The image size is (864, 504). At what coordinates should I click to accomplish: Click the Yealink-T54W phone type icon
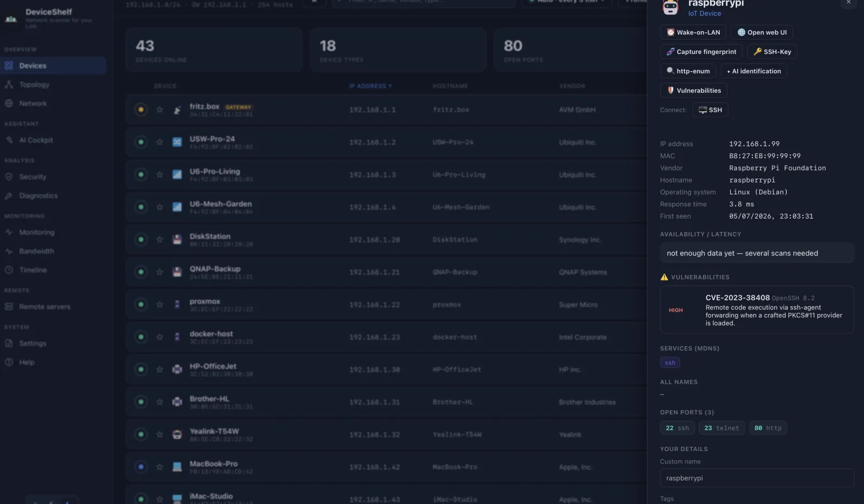(177, 435)
